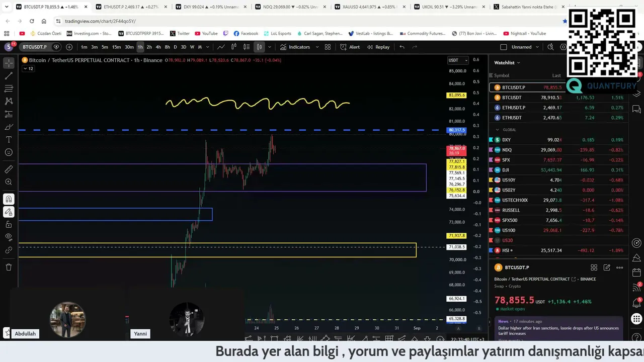Viewport: 644px width, 362px height.
Task: Toggle stay in drawing mode
Action: (x=9, y=212)
